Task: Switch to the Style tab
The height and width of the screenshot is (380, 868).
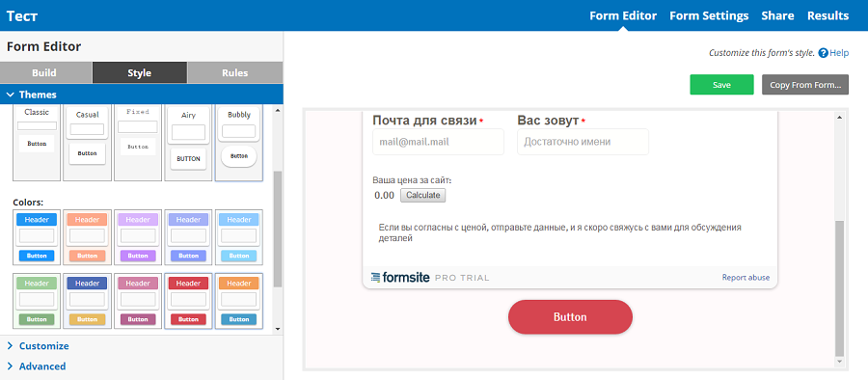Action: click(140, 72)
